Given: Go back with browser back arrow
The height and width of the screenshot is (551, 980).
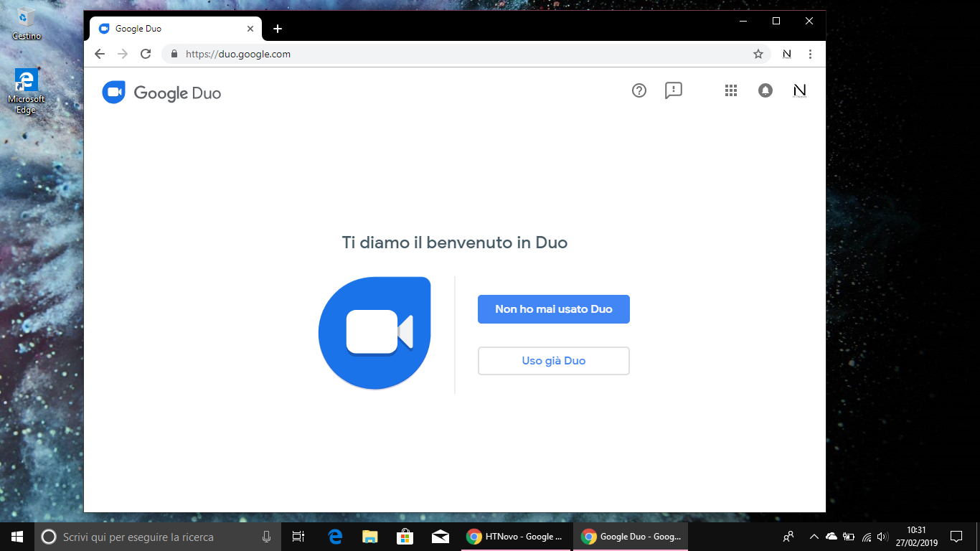Looking at the screenshot, I should coord(100,54).
